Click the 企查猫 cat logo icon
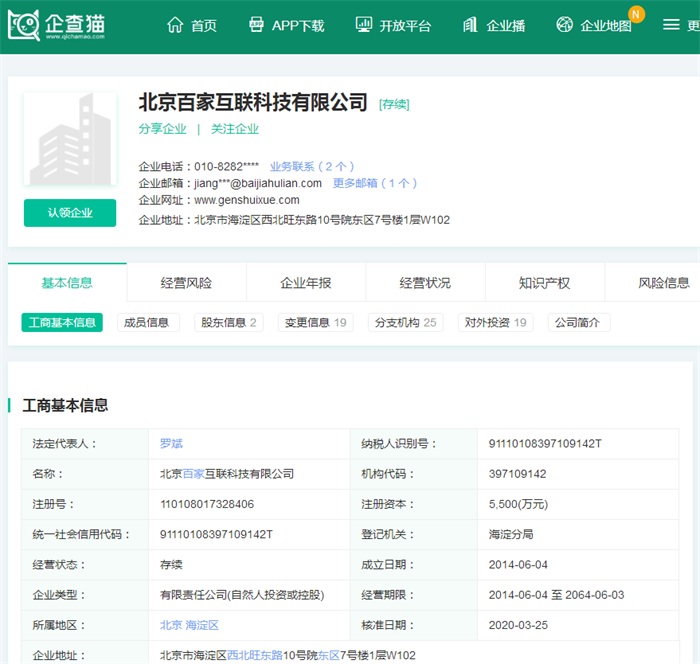 click(x=25, y=25)
